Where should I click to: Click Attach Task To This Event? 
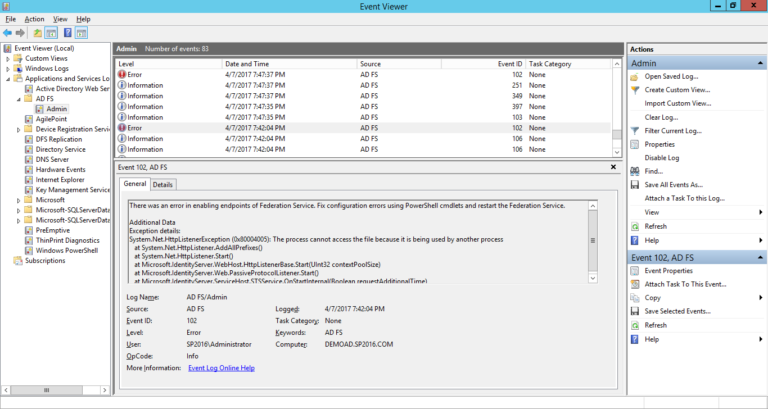pyautogui.click(x=685, y=284)
